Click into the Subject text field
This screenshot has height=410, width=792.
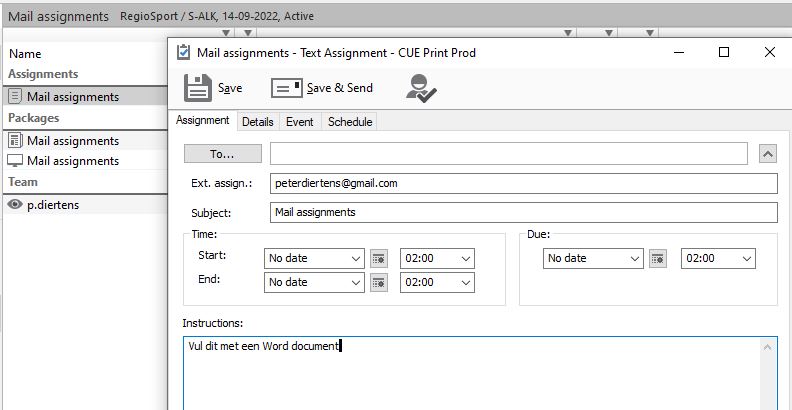coord(523,212)
